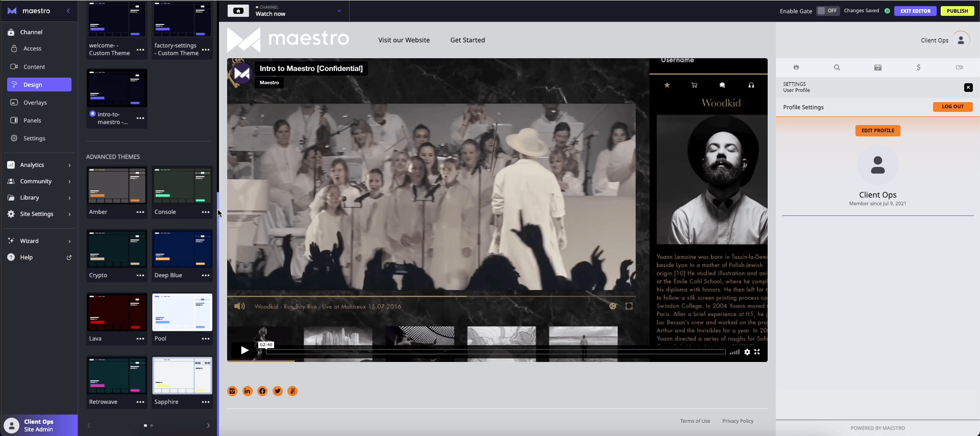Image resolution: width=980 pixels, height=436 pixels.
Task: Open options for the Deep Blue theme
Action: pos(206,275)
